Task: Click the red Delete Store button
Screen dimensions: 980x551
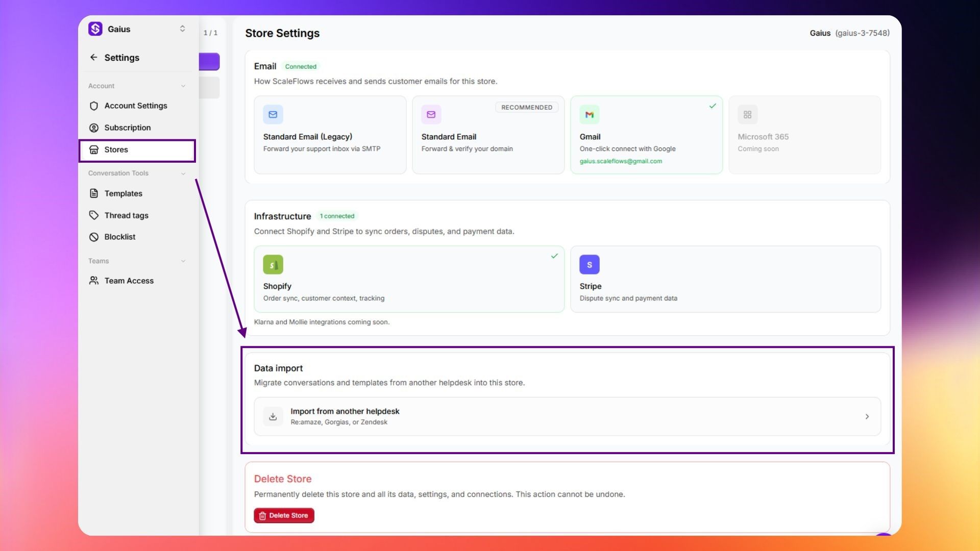Action: click(x=284, y=515)
